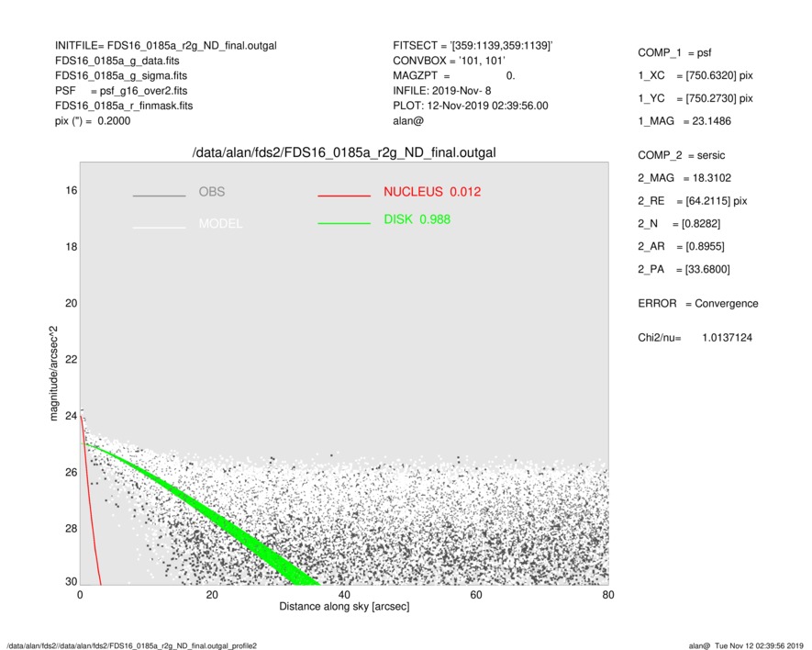
Task: Click the alan@ user text in header
Action: coord(408,121)
